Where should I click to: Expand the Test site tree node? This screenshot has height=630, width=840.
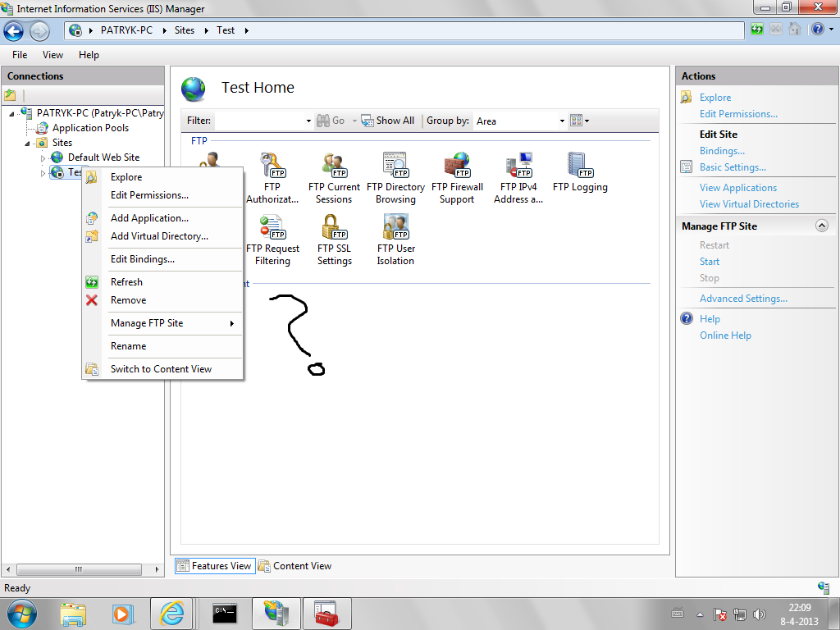pos(43,173)
